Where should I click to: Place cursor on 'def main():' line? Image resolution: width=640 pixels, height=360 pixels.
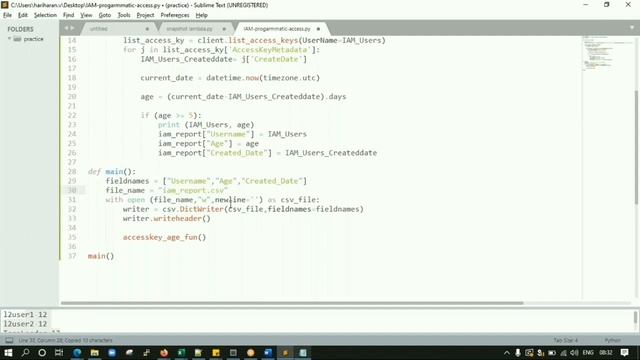point(112,171)
